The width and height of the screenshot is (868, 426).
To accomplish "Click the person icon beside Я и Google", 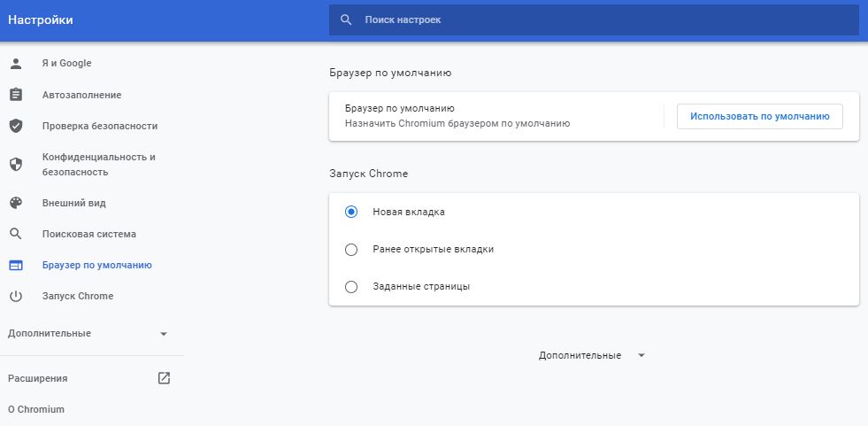I will coord(16,64).
